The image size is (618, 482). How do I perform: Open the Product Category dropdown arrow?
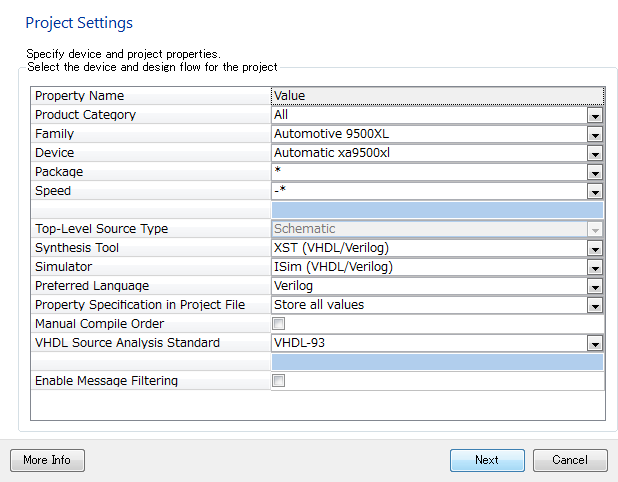(595, 115)
